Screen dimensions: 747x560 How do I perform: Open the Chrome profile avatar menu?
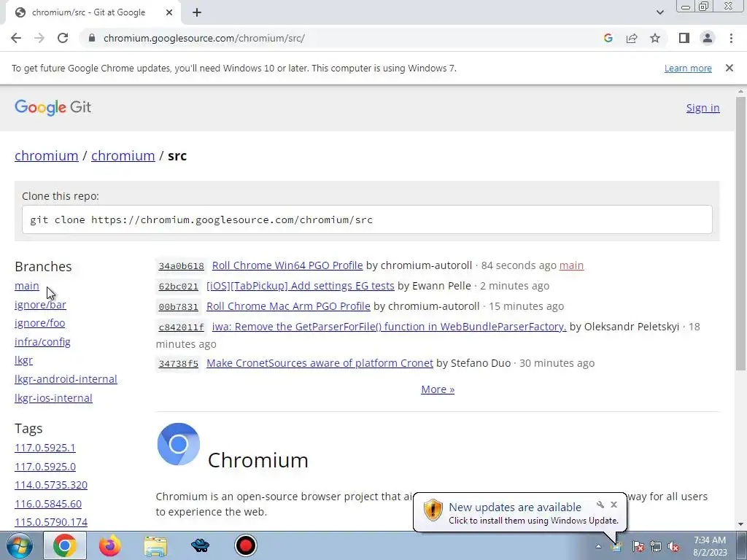(x=708, y=38)
